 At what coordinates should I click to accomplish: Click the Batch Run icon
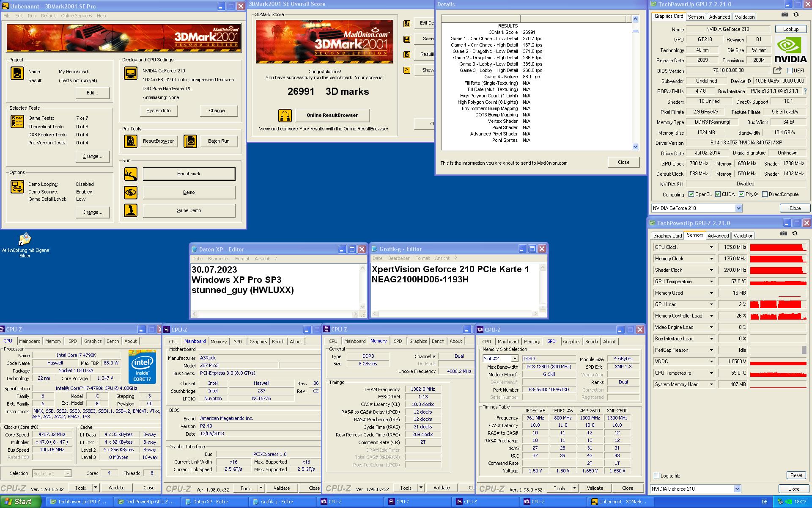tap(190, 141)
